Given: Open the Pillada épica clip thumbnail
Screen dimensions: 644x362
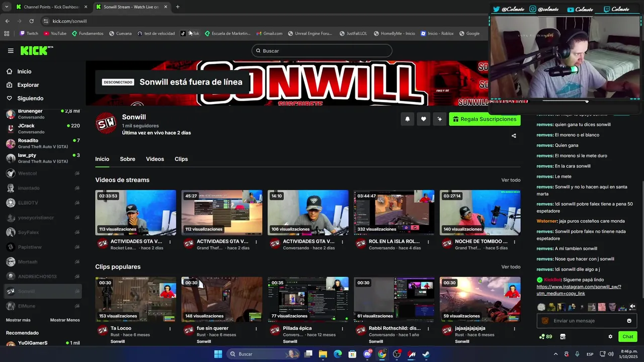Looking at the screenshot, I should [308, 300].
